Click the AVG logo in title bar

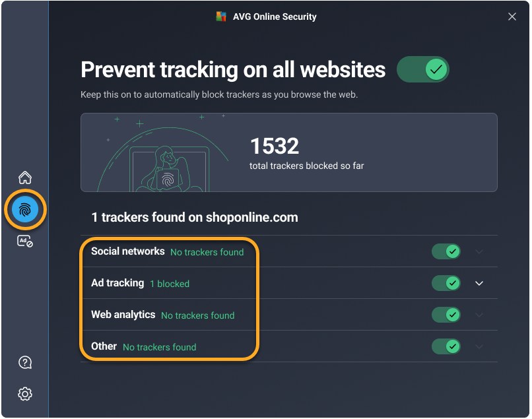(x=221, y=16)
